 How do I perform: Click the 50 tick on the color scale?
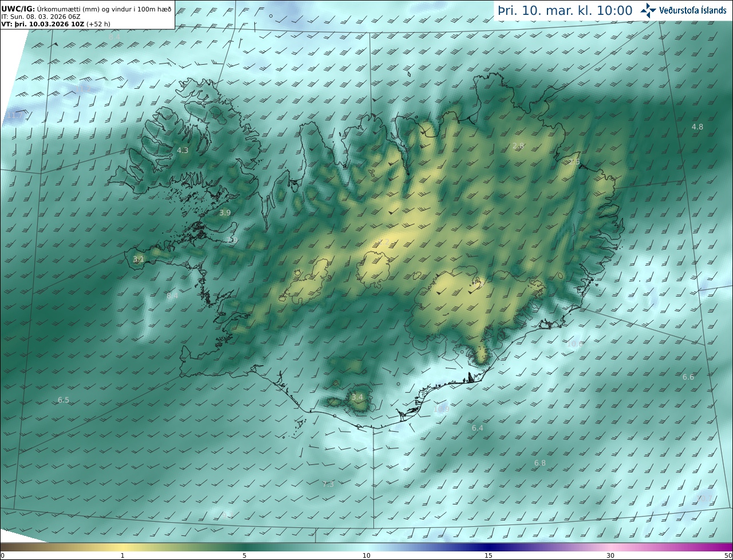[728, 555]
